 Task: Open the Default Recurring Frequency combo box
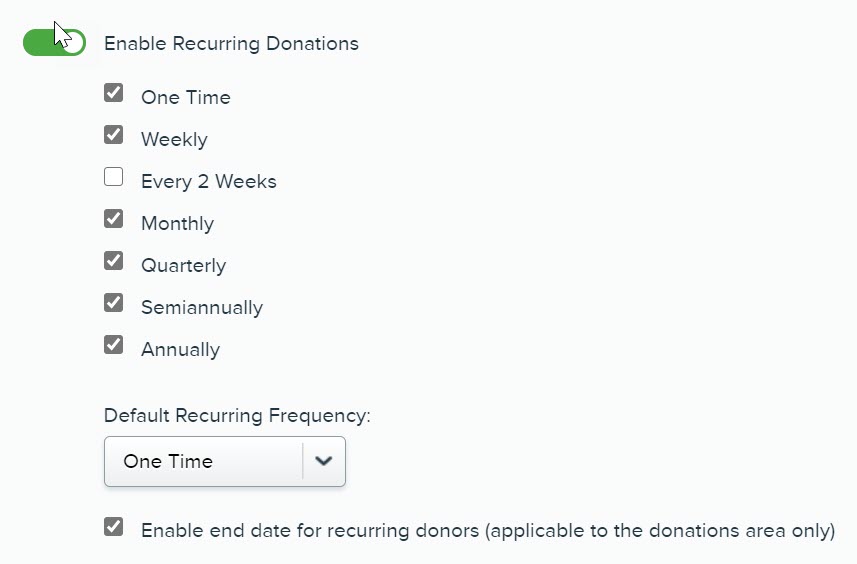(204, 461)
